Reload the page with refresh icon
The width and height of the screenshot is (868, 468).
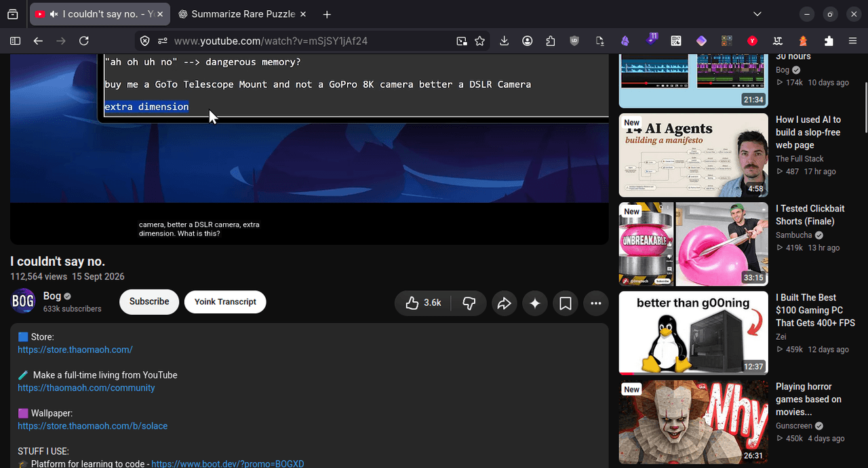click(84, 41)
